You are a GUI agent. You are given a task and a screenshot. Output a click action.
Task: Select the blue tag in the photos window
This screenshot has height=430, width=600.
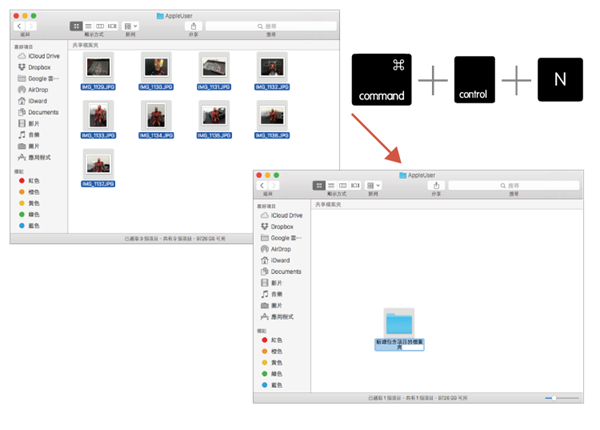(x=29, y=226)
